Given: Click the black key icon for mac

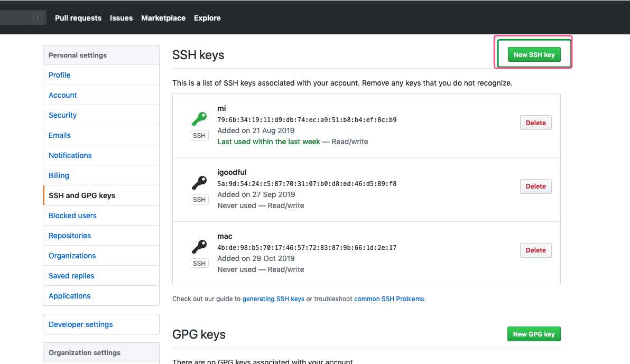Looking at the screenshot, I should point(199,247).
